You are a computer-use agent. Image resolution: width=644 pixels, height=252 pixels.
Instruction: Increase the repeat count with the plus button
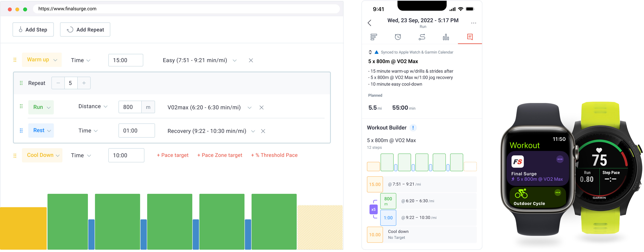pyautogui.click(x=84, y=83)
